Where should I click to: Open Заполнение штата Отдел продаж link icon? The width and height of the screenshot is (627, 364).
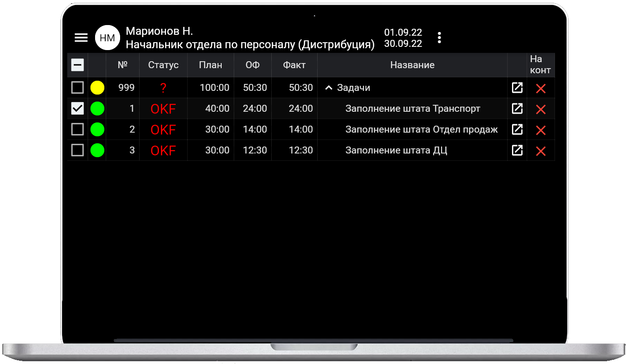click(517, 129)
